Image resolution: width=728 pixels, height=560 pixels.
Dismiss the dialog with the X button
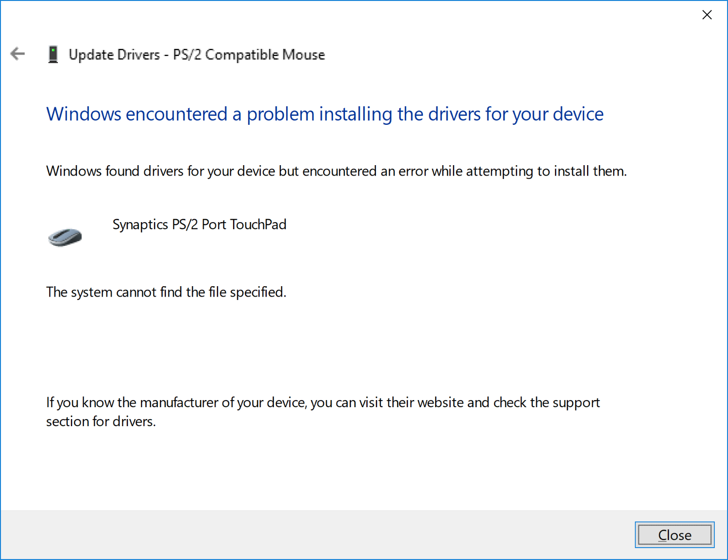point(707,15)
